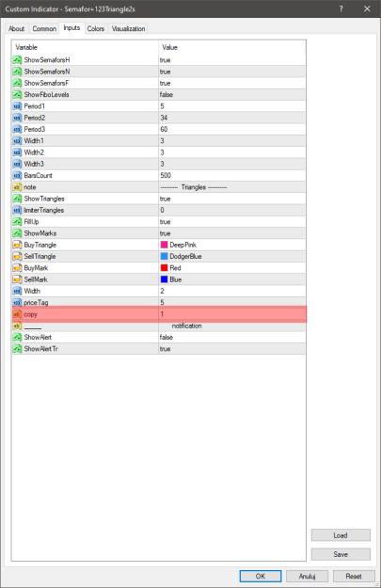Click the FillUp boolean type icon
Viewport: 381px width, 588px height.
(17, 222)
